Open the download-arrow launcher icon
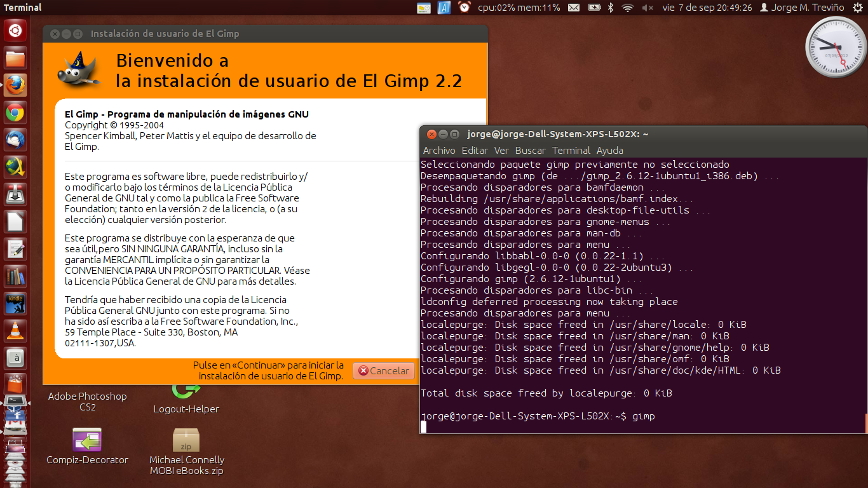The image size is (868, 488). point(15,195)
